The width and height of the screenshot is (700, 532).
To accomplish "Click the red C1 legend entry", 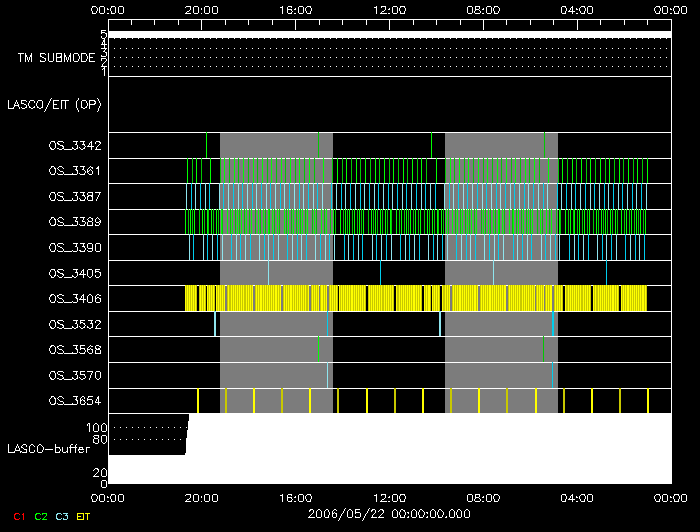I will point(14,516).
